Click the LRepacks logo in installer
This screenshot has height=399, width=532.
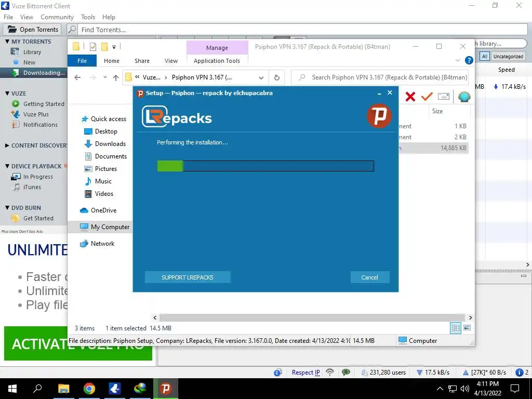coord(177,117)
